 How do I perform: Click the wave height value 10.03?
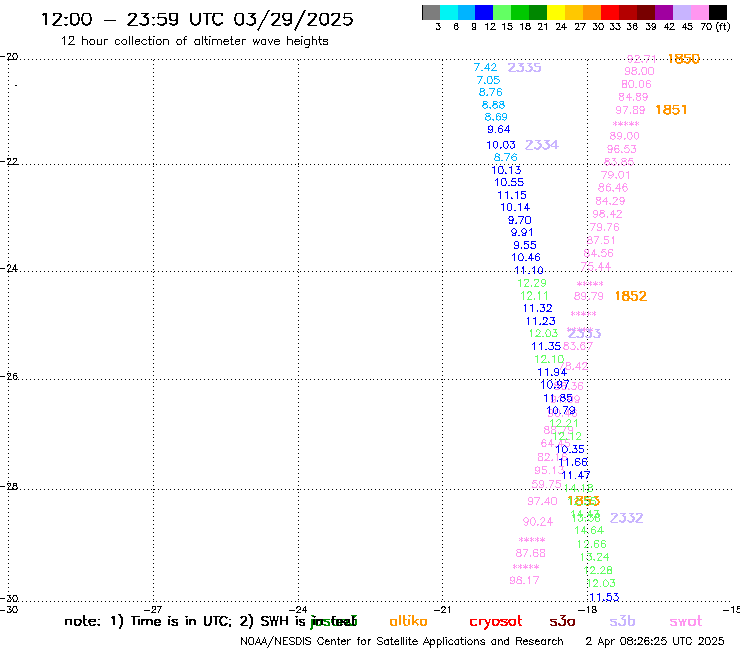coord(501,145)
